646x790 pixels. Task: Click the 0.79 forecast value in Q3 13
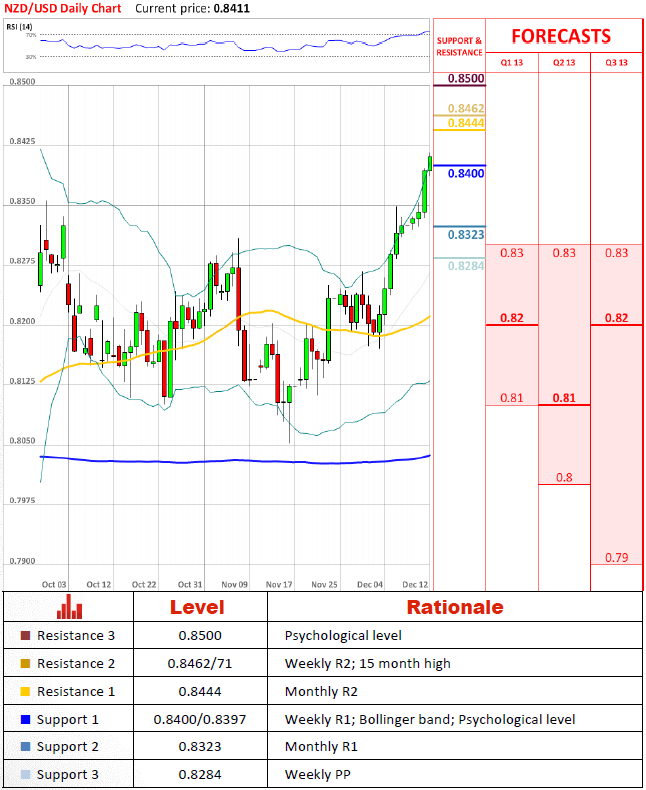pyautogui.click(x=617, y=557)
